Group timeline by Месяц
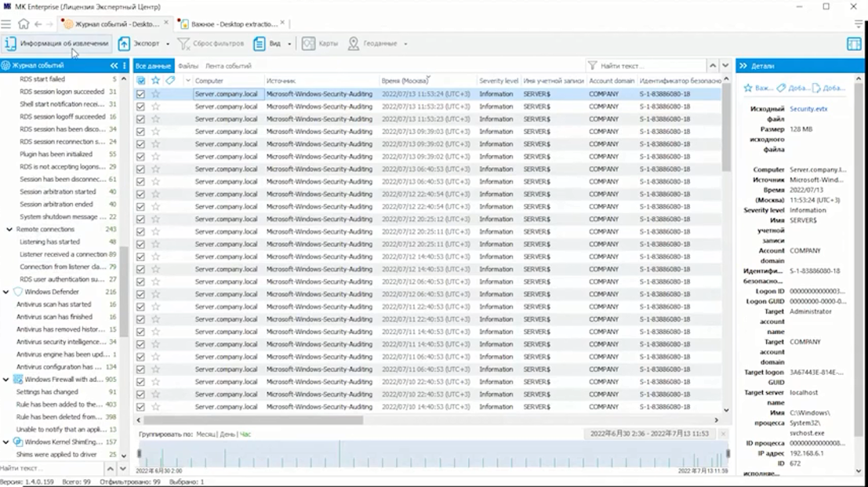868x487 pixels. tap(205, 434)
